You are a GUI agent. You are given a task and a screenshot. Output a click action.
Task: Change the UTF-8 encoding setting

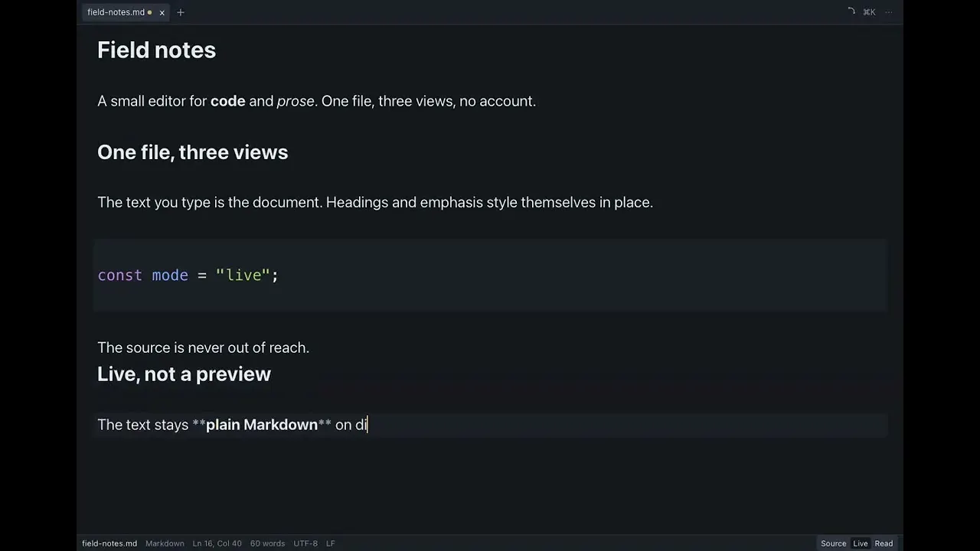tap(305, 543)
